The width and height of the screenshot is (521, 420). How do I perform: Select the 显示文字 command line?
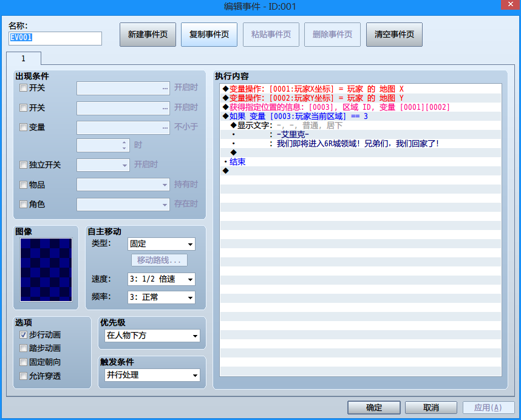[361, 126]
